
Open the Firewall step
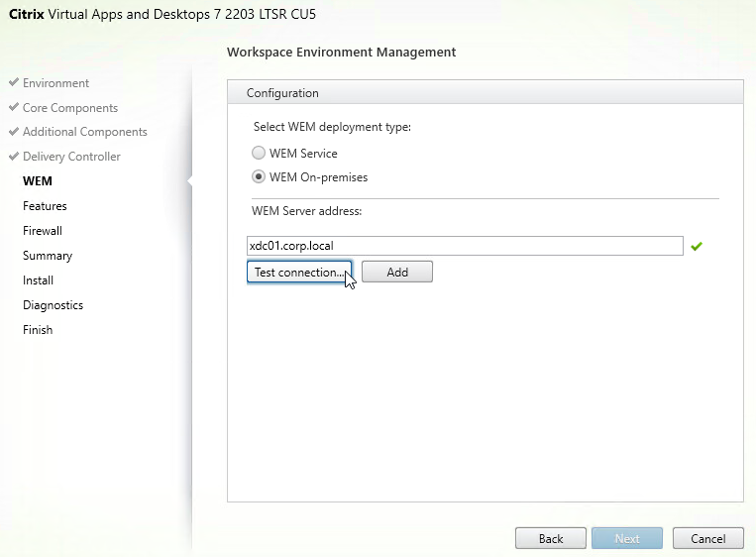tap(43, 231)
